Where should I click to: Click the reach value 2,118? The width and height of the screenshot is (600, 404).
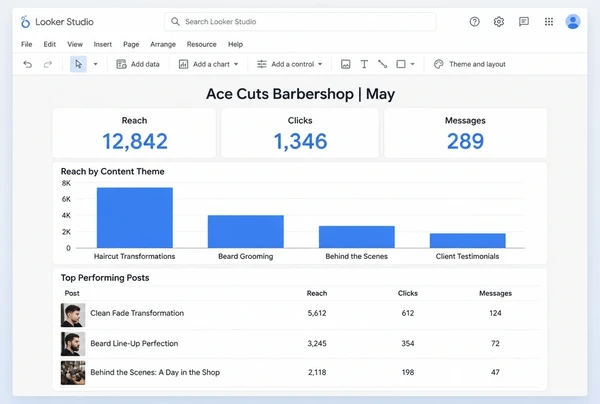pyautogui.click(x=317, y=372)
